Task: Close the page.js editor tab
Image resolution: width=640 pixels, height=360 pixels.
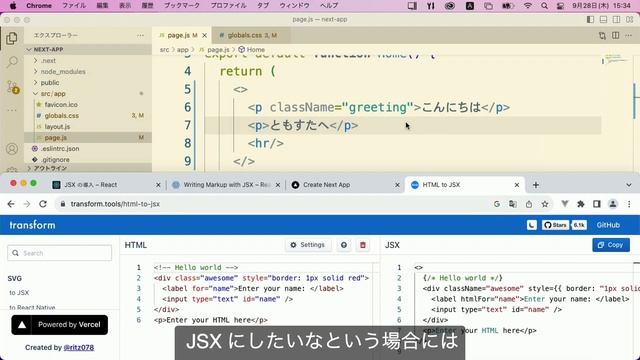Action: tap(204, 36)
